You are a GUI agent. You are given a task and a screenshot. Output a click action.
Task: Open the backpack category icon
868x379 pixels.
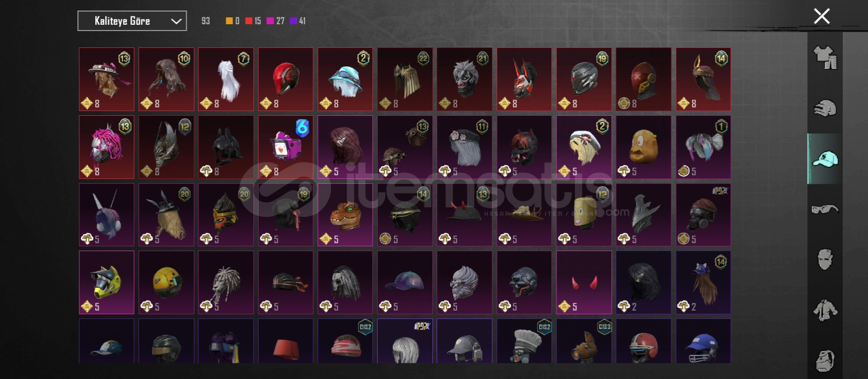coord(825,361)
